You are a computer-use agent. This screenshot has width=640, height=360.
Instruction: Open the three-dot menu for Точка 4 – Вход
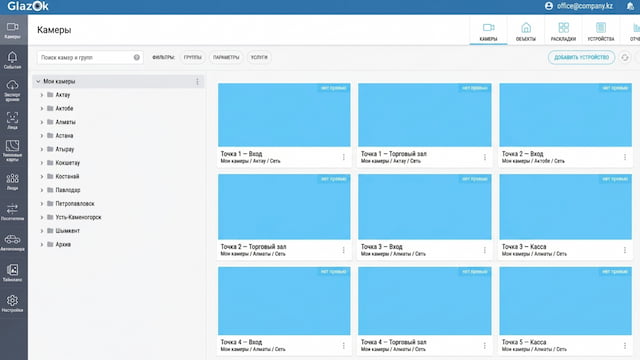[x=344, y=346]
